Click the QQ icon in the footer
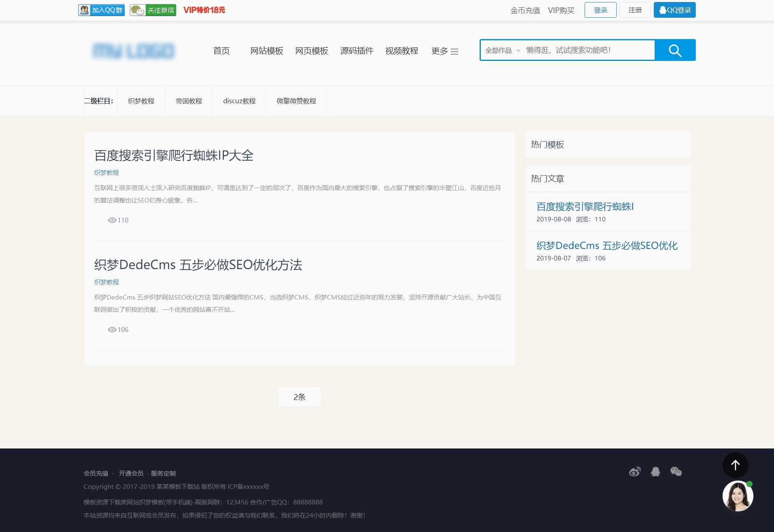Screen dimensions: 774x532 (x=655, y=472)
